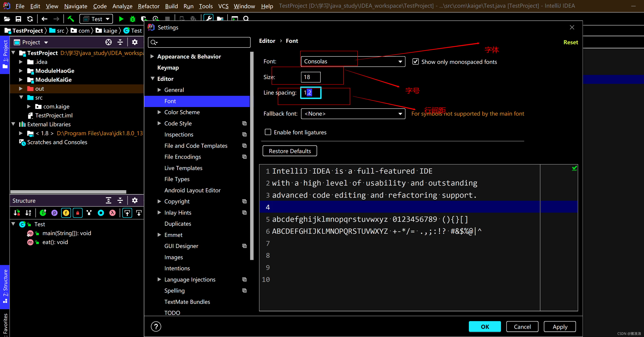Image resolution: width=644 pixels, height=337 pixels.
Task: Switch to the 1: Project tool tab
Action: (x=5, y=55)
